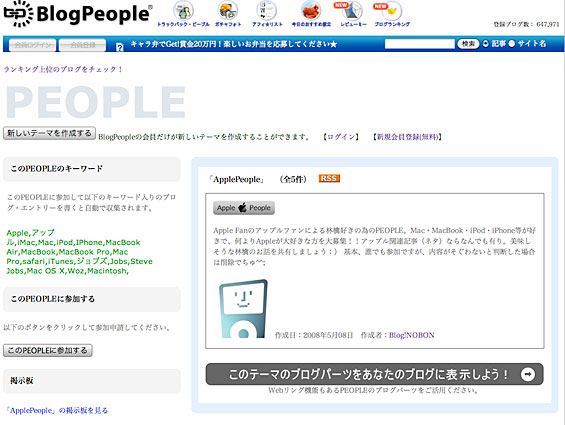565x425 pixels.
Task: Click the このPEOPLEに参加する button
Action: pos(48,350)
